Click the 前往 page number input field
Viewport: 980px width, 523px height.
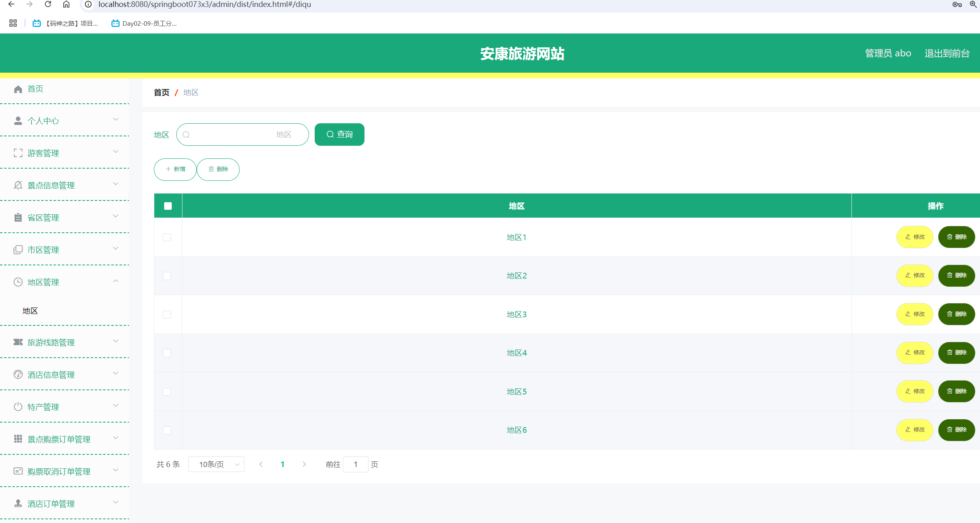click(x=356, y=464)
